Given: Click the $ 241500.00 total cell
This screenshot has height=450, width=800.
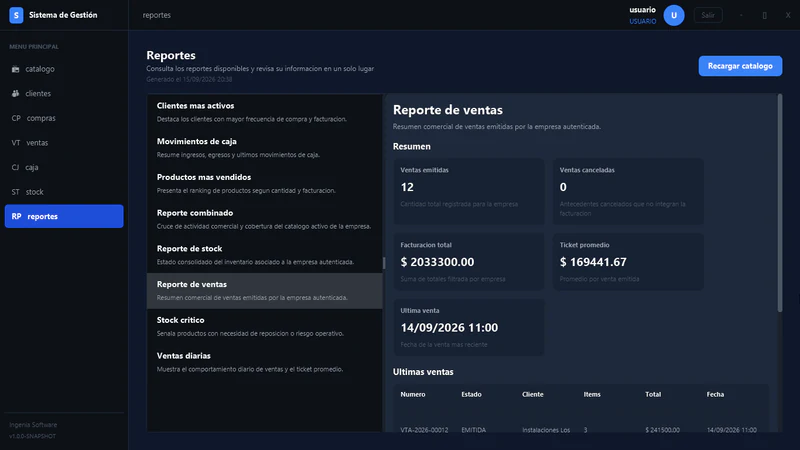Looking at the screenshot, I should [x=662, y=430].
